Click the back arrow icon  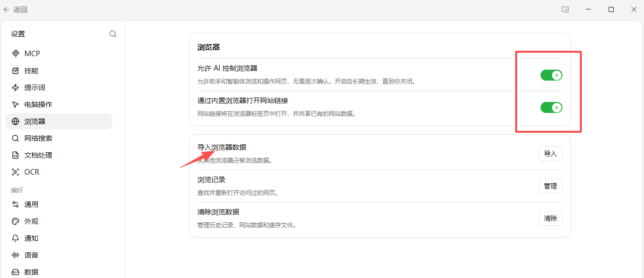(6, 9)
